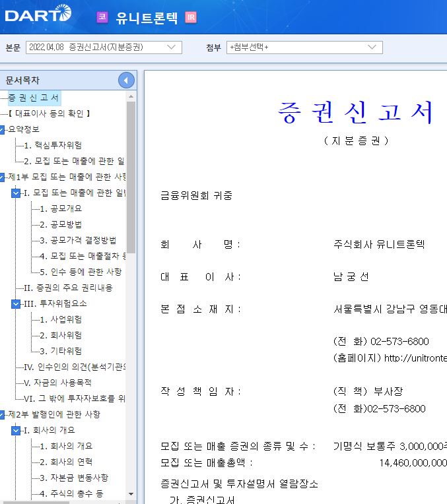Open 【 대표이사 등의 확인 】 section

coord(49,113)
